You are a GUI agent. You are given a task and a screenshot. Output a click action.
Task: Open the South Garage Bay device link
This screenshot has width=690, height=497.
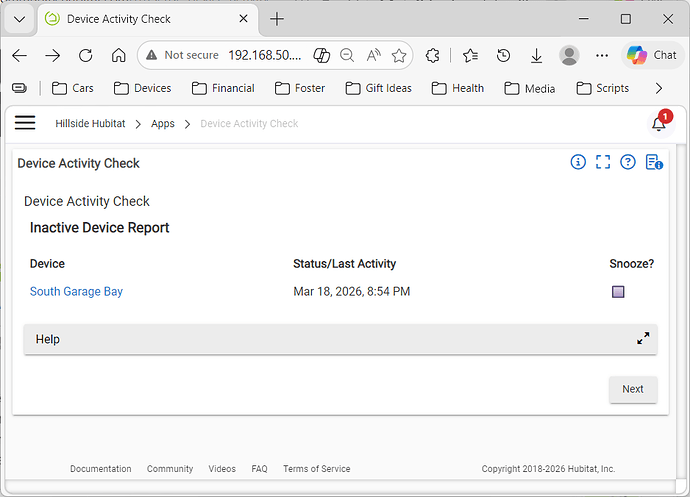click(x=76, y=291)
